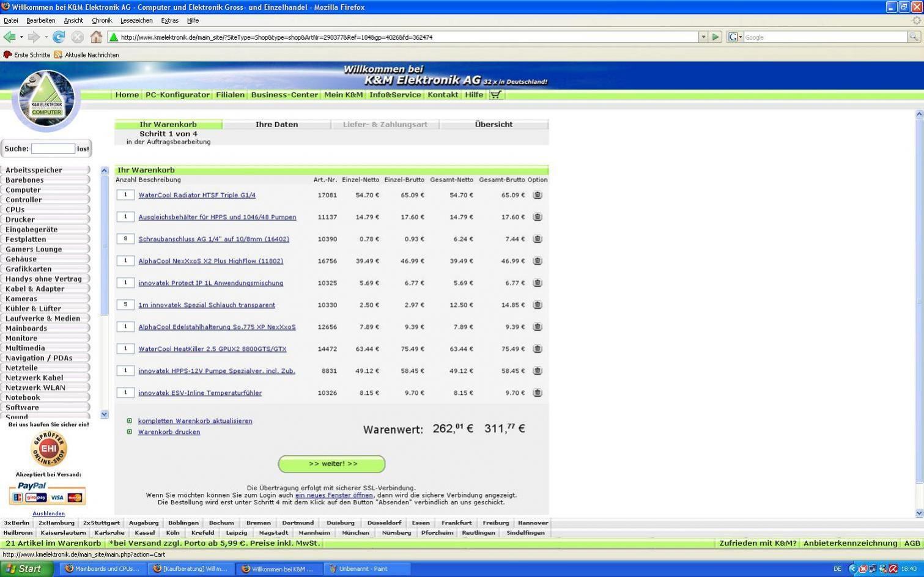
Task: Click the PayPal payment logo
Action: point(32,486)
